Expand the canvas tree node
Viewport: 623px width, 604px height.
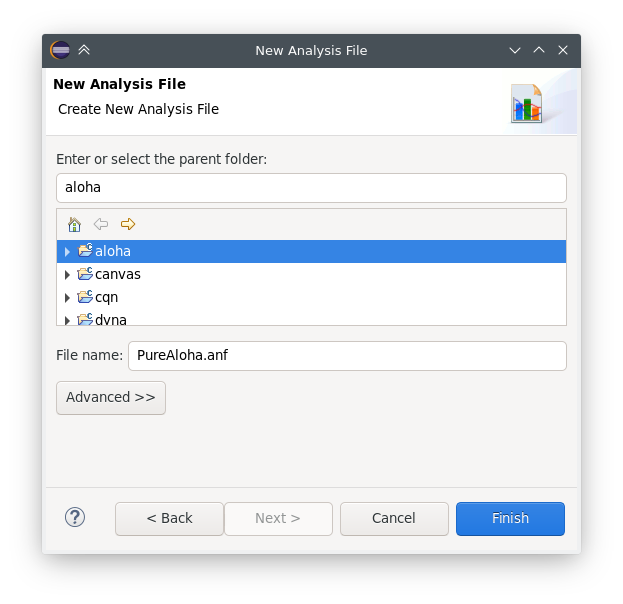click(x=67, y=275)
